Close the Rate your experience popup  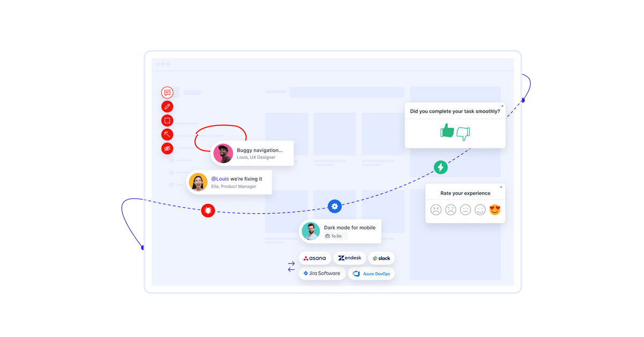coord(501,187)
